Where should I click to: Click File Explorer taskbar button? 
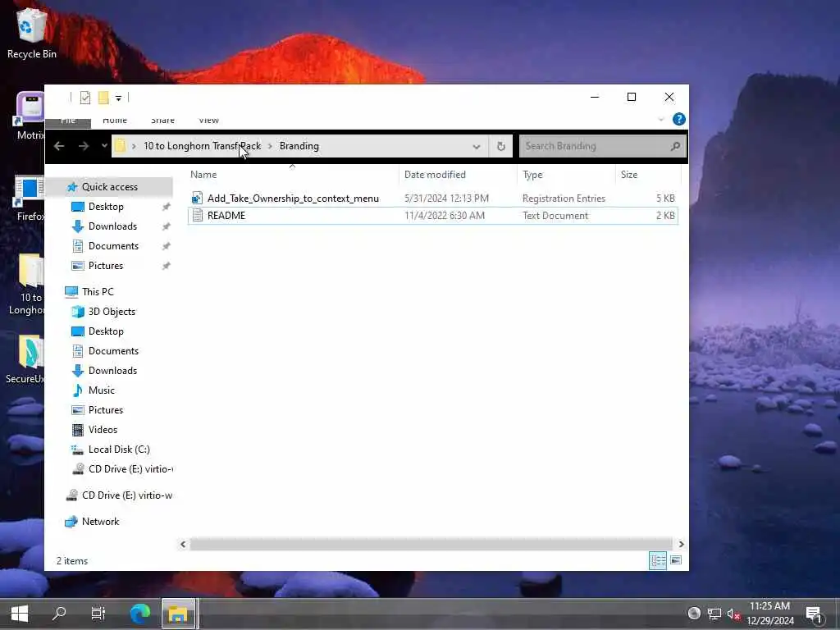(178, 614)
